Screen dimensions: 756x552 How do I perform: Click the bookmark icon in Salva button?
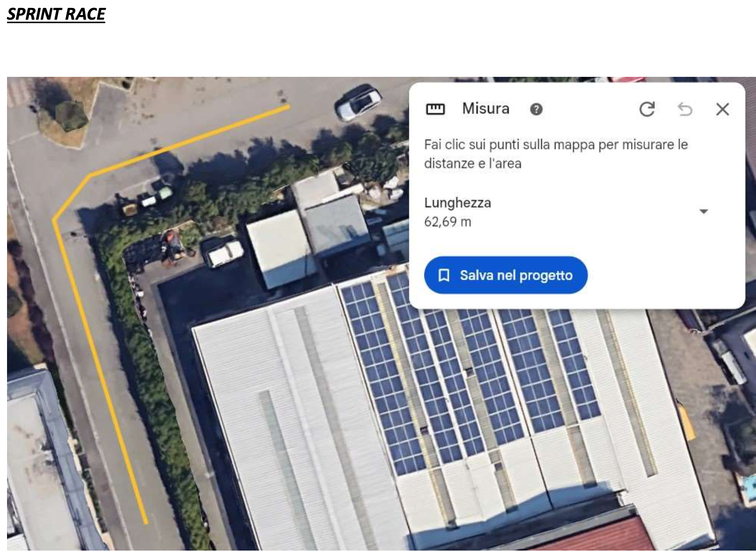click(x=444, y=275)
